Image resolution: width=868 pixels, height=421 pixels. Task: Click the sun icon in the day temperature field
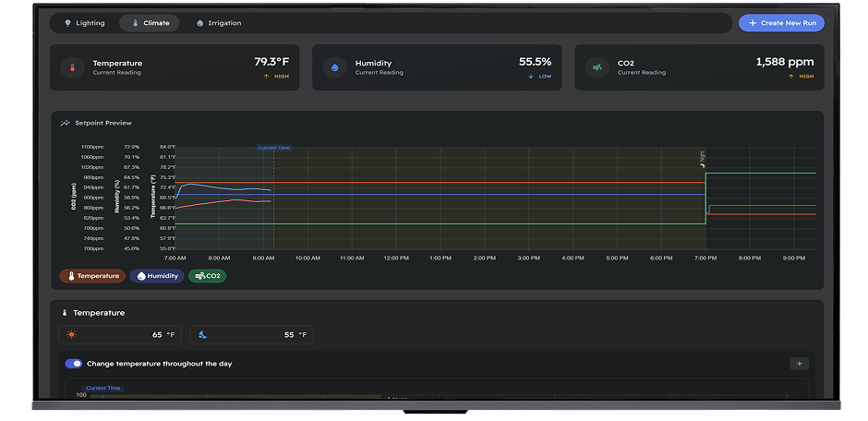point(71,335)
